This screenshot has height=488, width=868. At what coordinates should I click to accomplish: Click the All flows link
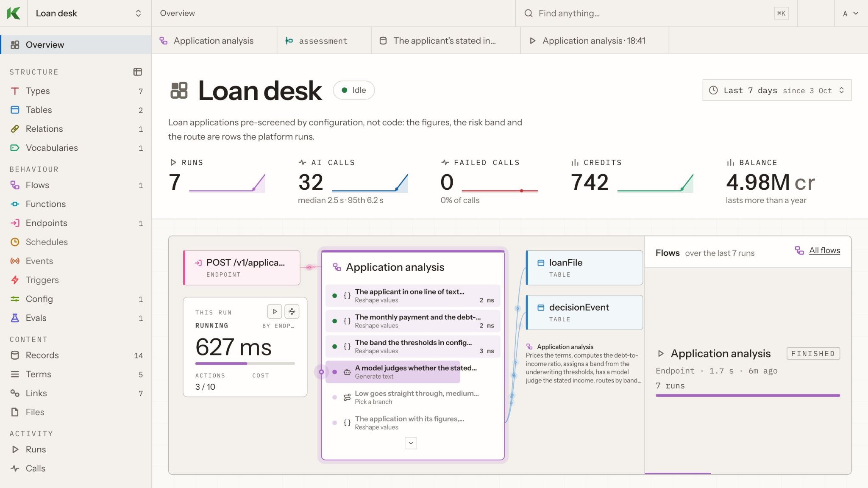[x=824, y=250]
